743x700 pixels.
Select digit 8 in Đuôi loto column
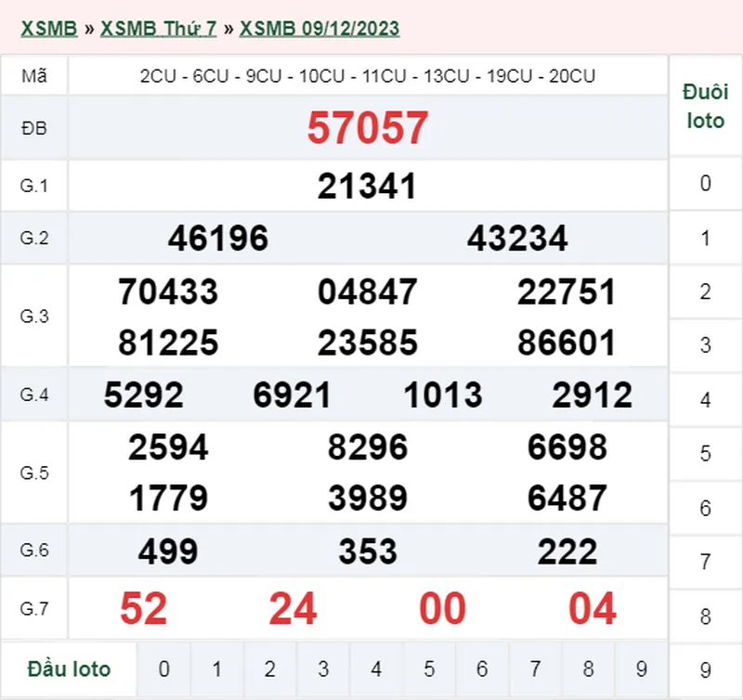(706, 616)
